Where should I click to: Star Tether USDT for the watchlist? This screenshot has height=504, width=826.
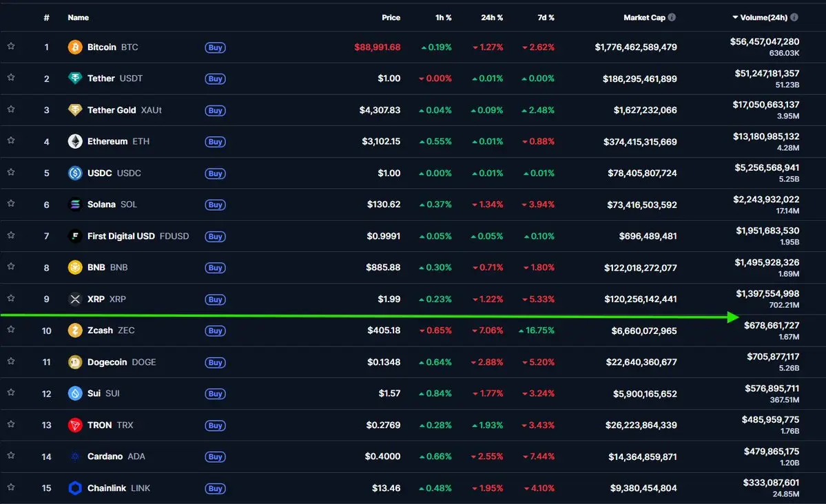[x=11, y=78]
